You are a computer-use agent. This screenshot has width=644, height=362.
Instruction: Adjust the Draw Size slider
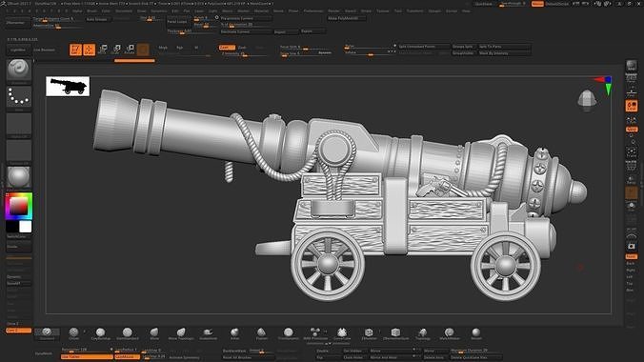[x=306, y=53]
